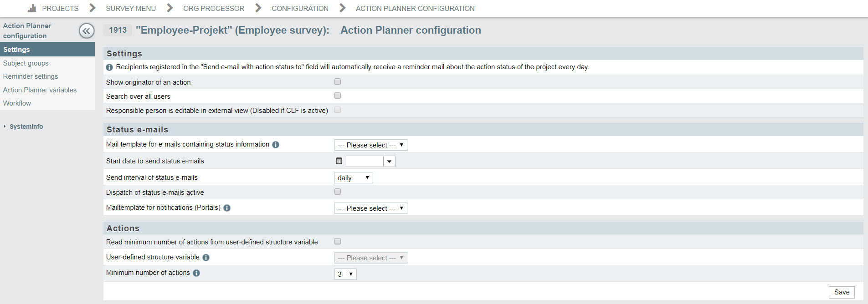
Task: Open Send interval daily dropdown
Action: (354, 178)
